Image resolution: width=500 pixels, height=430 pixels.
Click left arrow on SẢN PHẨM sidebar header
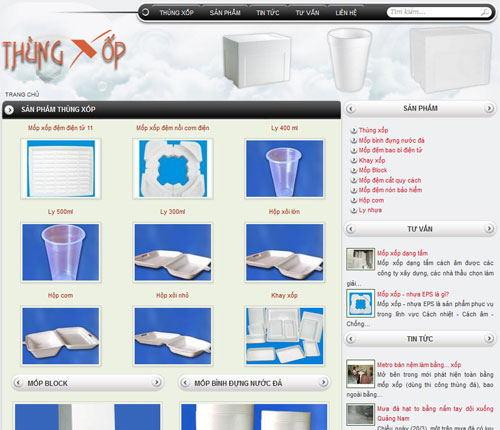pos(350,108)
